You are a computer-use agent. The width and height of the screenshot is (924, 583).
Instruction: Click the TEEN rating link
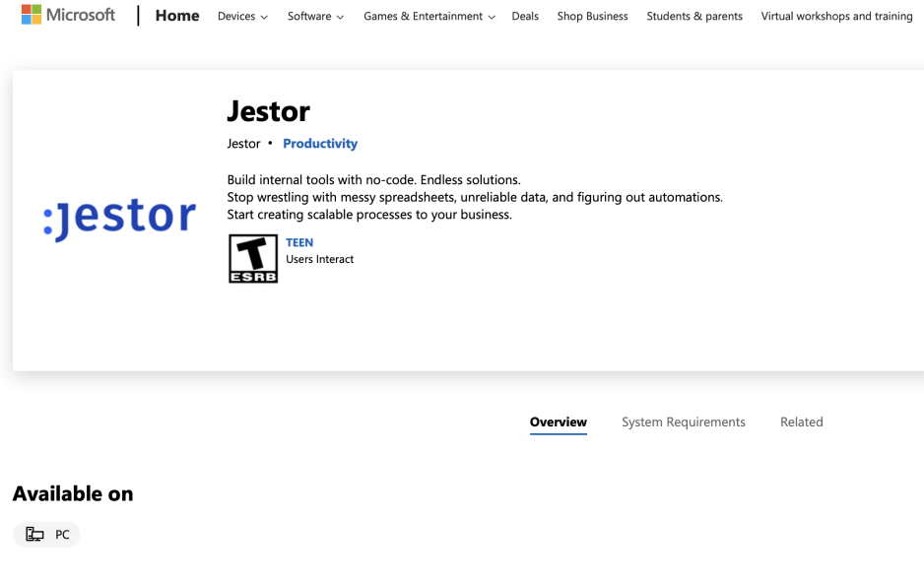pyautogui.click(x=299, y=242)
